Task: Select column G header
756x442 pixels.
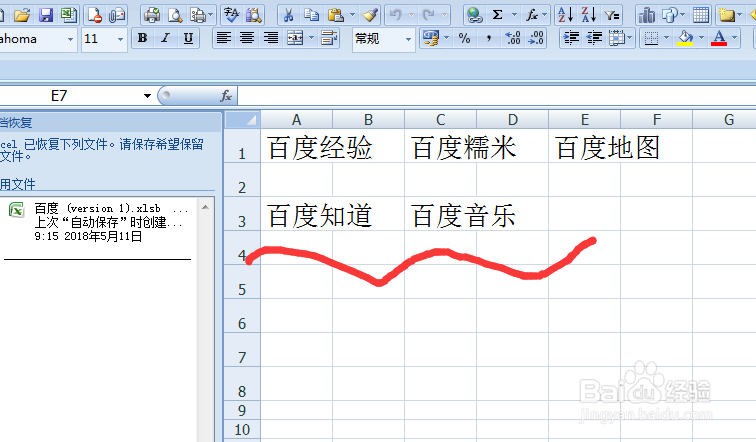Action: coord(724,120)
